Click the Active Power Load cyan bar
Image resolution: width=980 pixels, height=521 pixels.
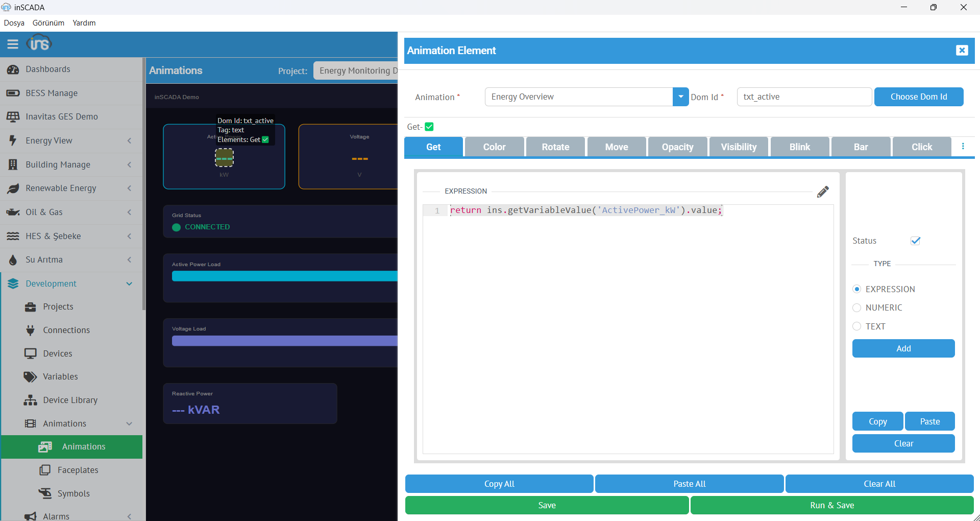pyautogui.click(x=284, y=276)
